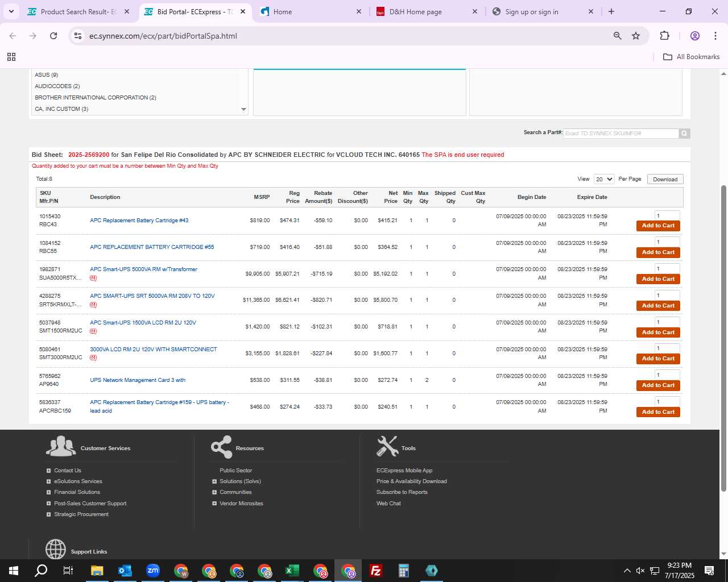728x582 pixels.
Task: Open Windows Start menu
Action: click(x=14, y=571)
